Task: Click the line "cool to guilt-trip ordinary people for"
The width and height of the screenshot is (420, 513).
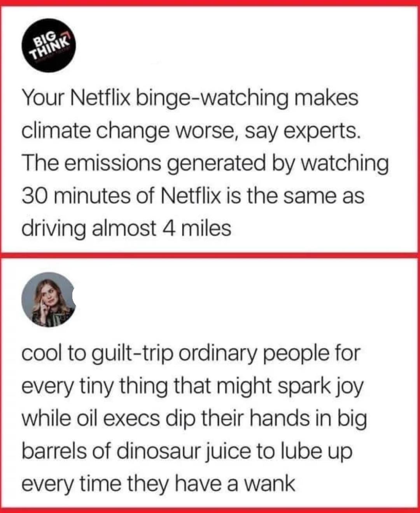Action: pyautogui.click(x=191, y=354)
